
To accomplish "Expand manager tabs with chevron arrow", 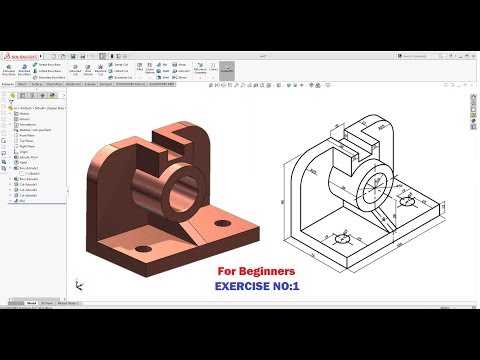I will pyautogui.click(x=64, y=96).
